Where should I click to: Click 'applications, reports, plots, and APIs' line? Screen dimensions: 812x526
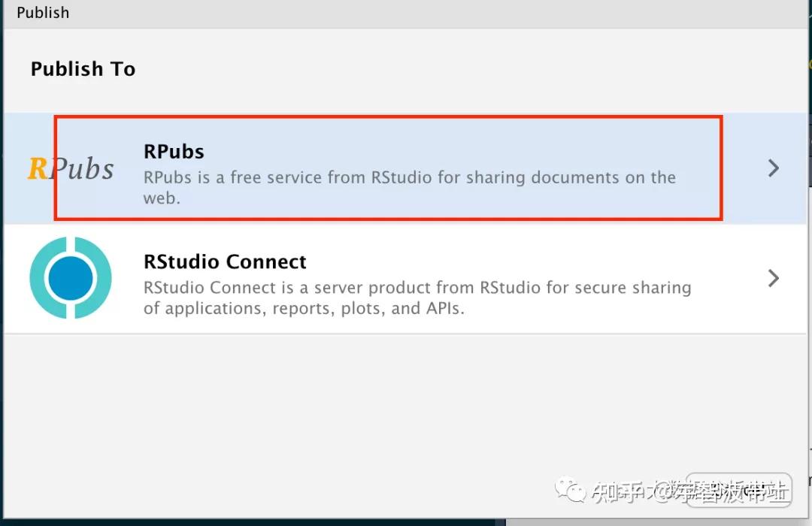coord(304,308)
